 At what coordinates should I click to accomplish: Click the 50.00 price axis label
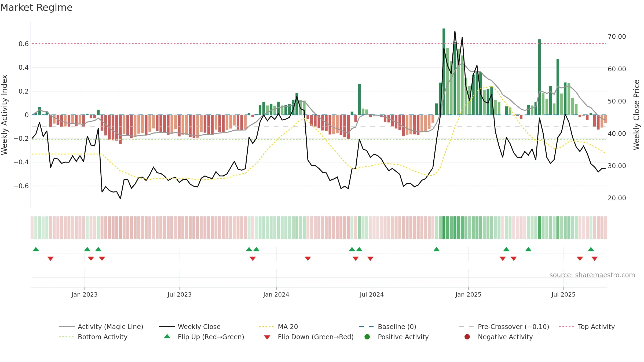coord(617,101)
